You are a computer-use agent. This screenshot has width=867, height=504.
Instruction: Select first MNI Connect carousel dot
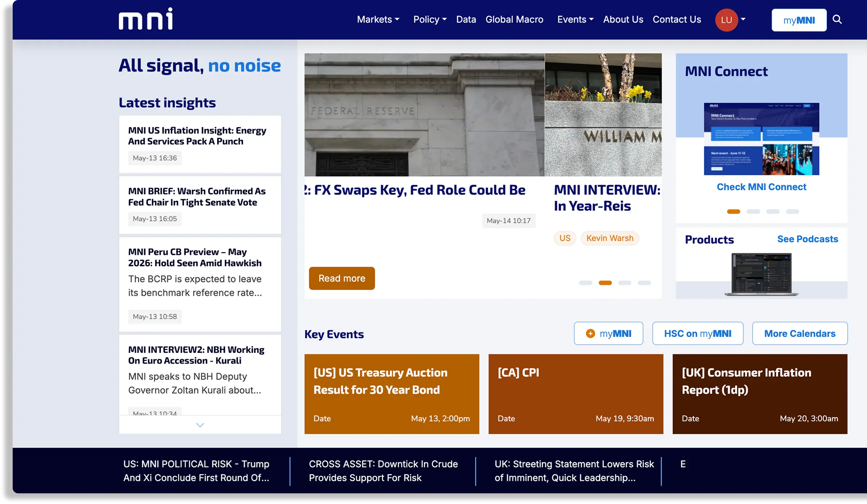point(733,212)
